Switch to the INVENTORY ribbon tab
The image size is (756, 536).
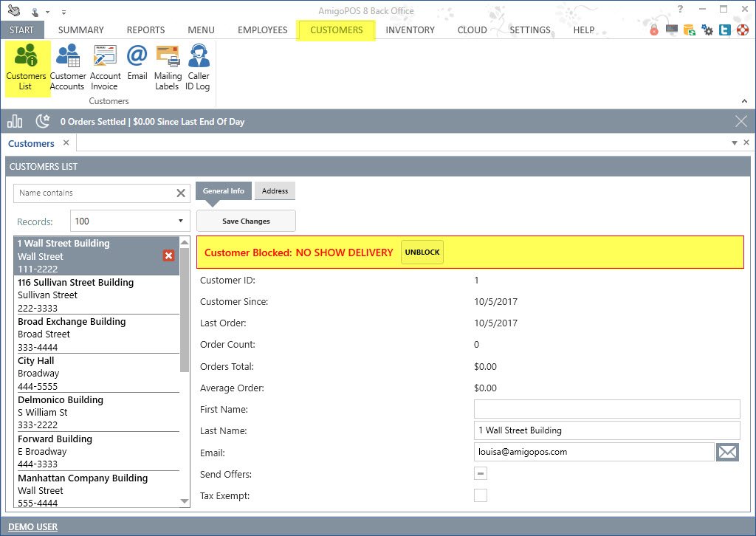410,30
